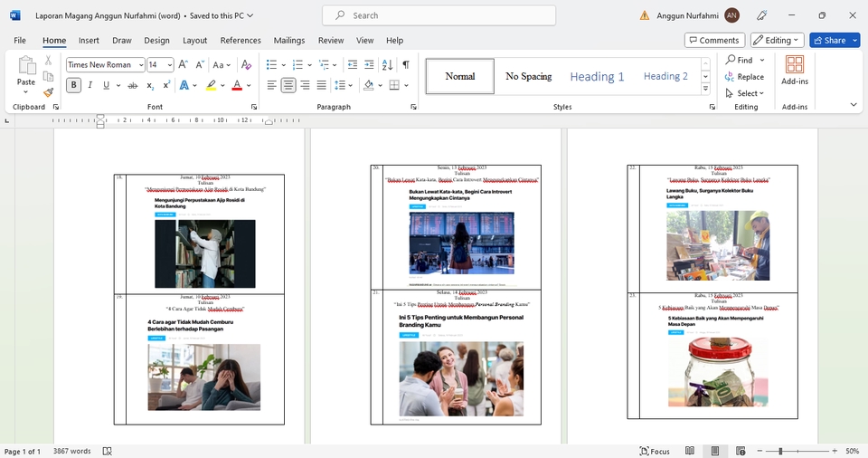This screenshot has height=458, width=868.
Task: Toggle Underline formatting
Action: [106, 85]
